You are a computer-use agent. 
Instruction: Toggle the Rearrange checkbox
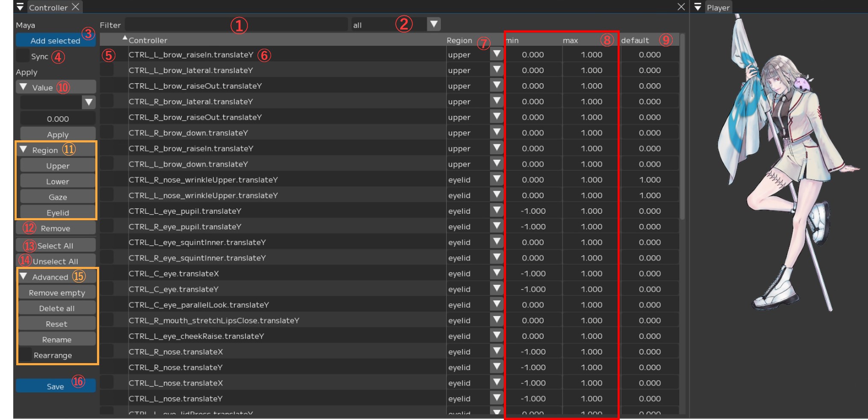(25, 355)
